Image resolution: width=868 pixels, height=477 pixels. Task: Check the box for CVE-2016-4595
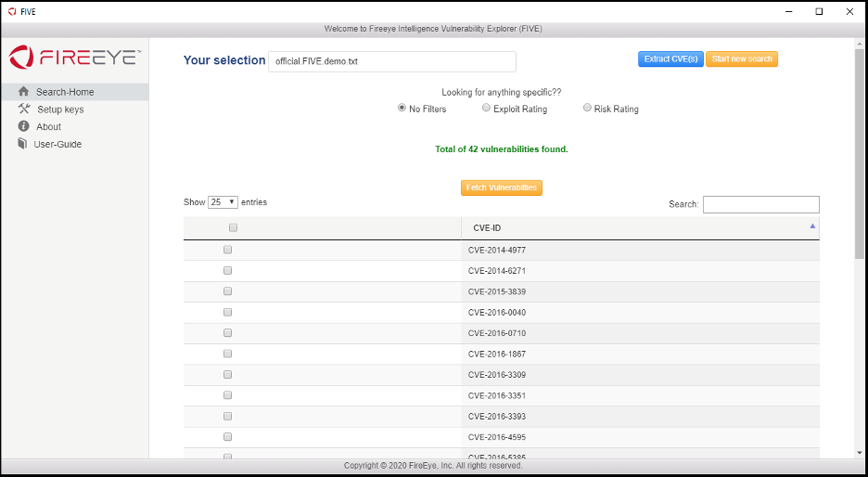[x=227, y=437]
